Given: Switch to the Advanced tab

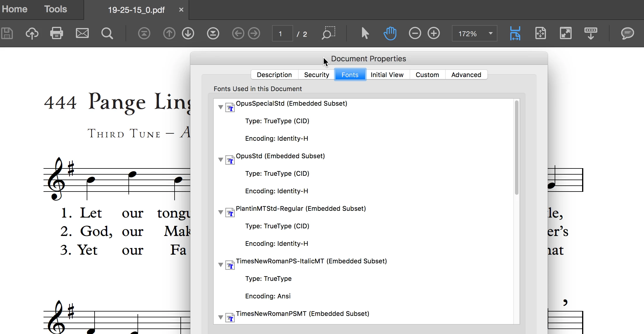Looking at the screenshot, I should 466,75.
